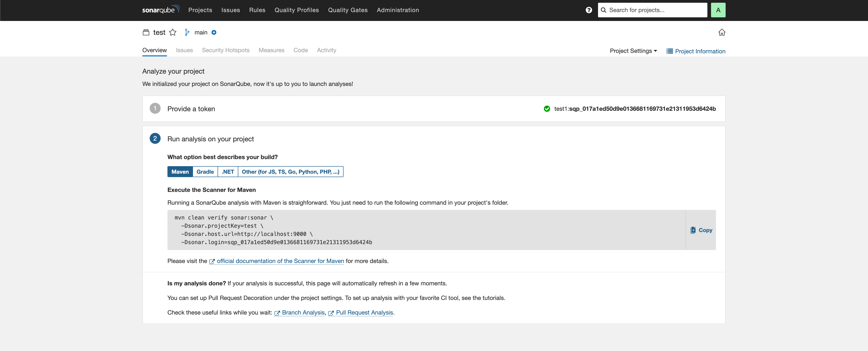Open Quality Profiles in top navigation

tap(297, 10)
